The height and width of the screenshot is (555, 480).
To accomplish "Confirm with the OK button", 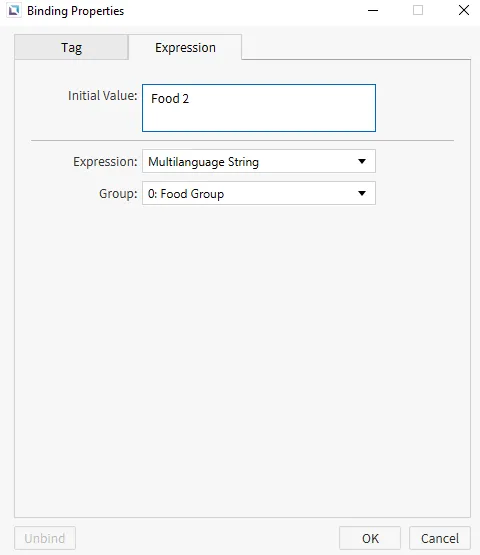I will (x=370, y=538).
